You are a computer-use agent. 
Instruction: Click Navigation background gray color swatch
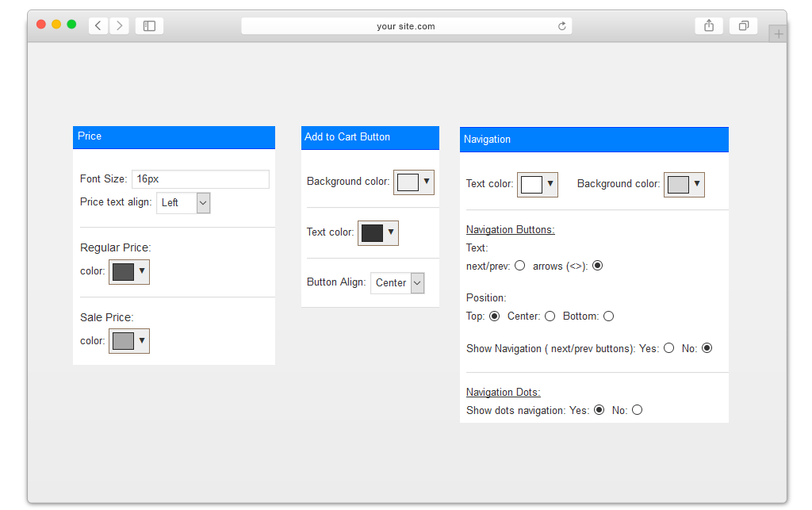click(679, 184)
